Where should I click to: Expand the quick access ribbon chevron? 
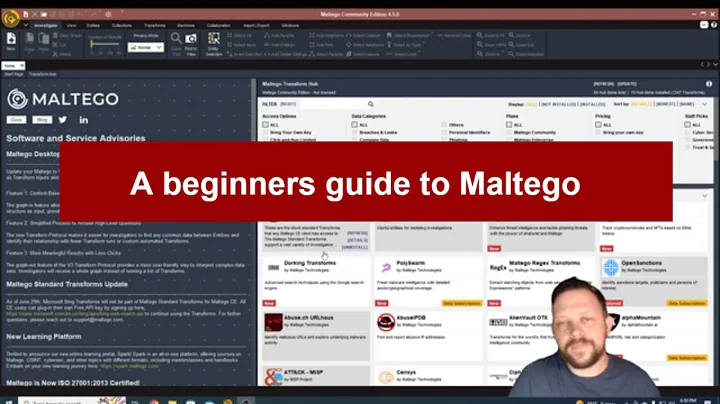point(26,25)
